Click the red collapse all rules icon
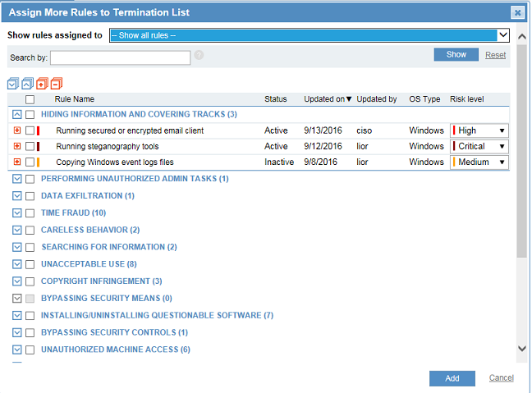 55,84
